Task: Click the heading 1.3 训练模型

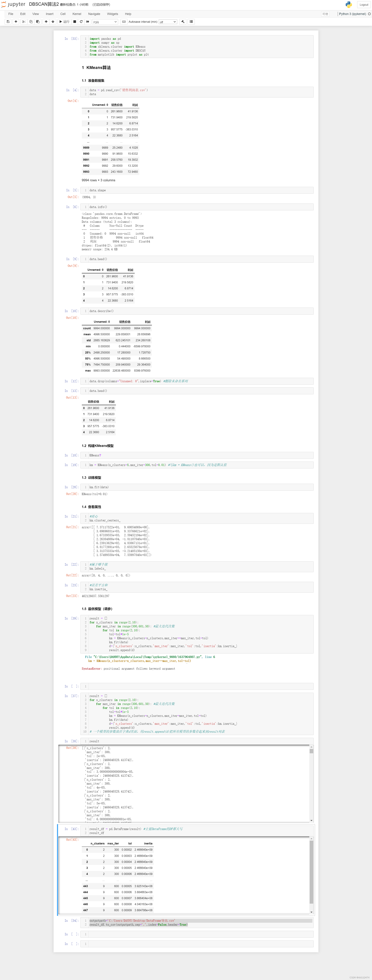Action: point(91,478)
